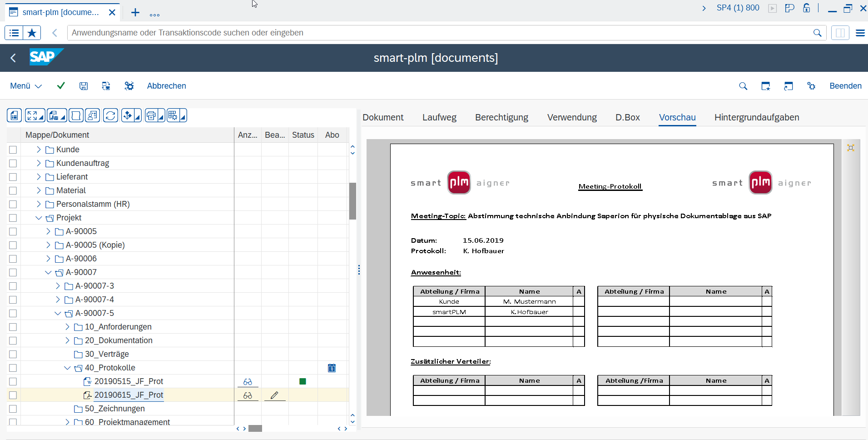Screen dimensions: 868x440
Task: Click the Beenden button
Action: (845, 86)
